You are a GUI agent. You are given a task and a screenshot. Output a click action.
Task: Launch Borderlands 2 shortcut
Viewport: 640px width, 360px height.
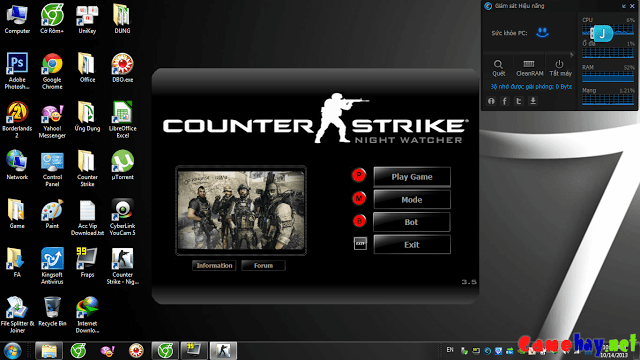(17, 120)
